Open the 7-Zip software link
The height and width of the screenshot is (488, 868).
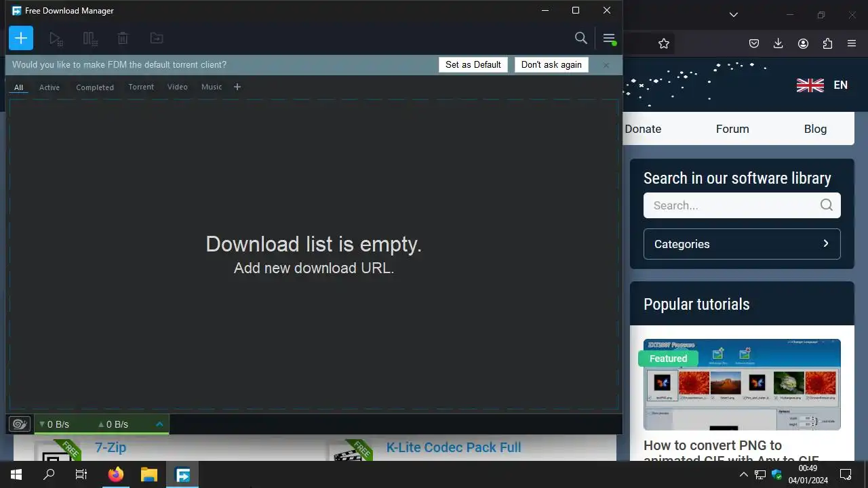pos(111,447)
